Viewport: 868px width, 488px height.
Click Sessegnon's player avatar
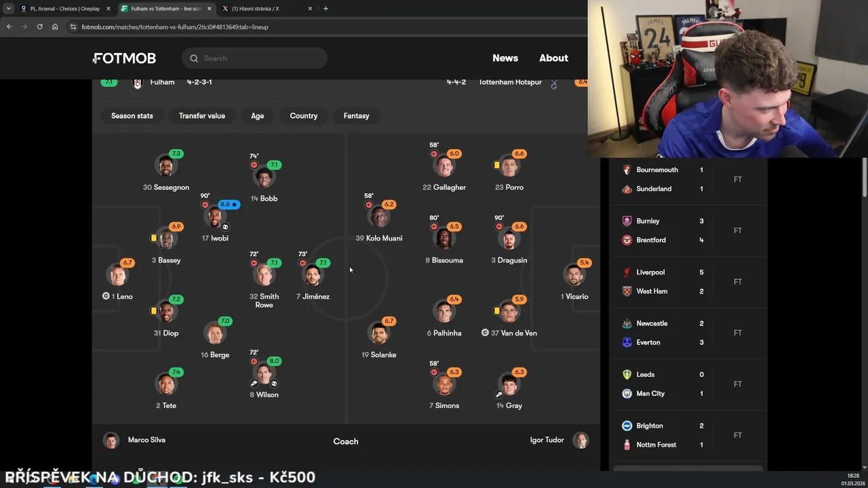166,167
